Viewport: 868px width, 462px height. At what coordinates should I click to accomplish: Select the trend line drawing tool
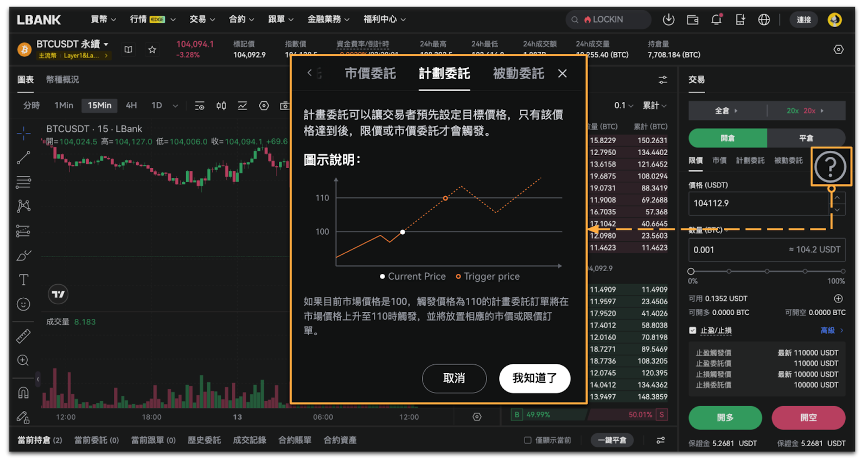(x=23, y=158)
